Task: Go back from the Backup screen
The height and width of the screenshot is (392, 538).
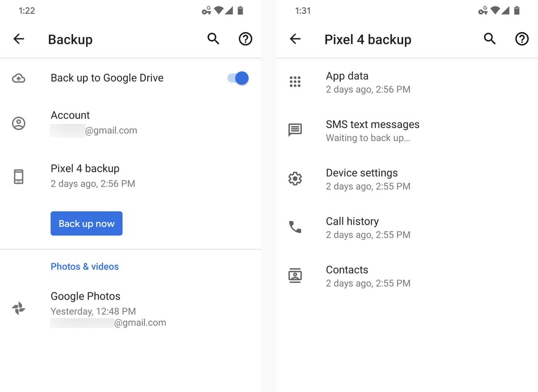Action: click(x=19, y=39)
